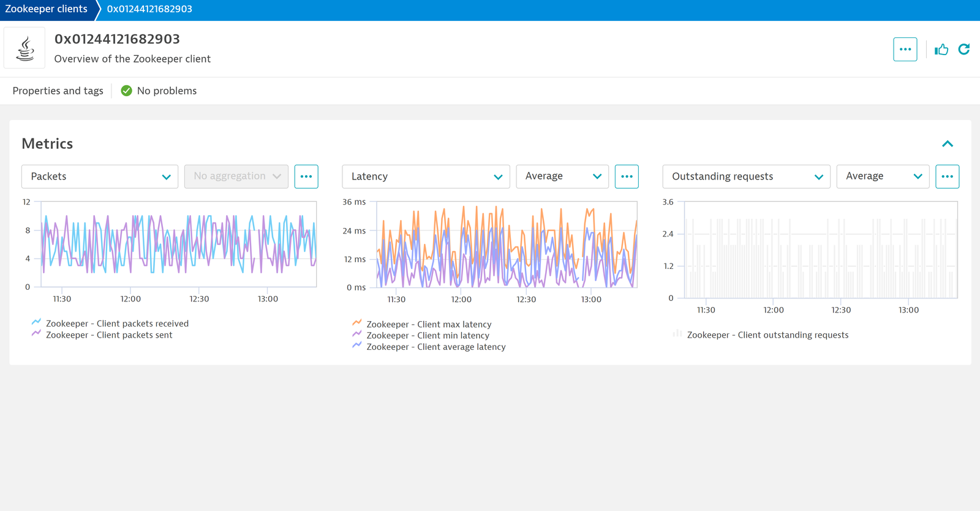Click the 0x01244121682903 page title

[x=117, y=39]
